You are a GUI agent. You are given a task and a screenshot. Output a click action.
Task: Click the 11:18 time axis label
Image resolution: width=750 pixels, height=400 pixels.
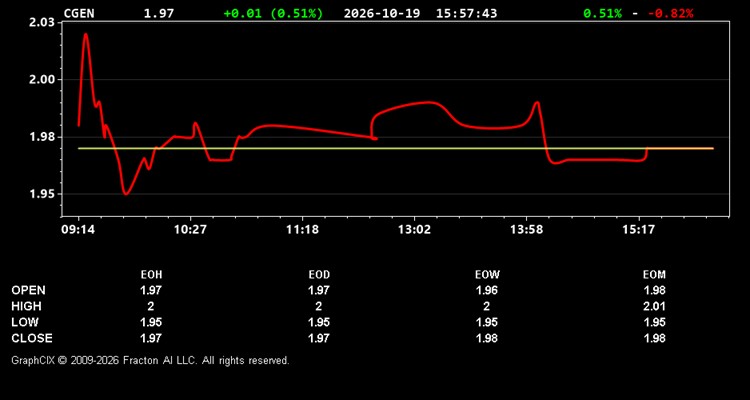pyautogui.click(x=302, y=230)
